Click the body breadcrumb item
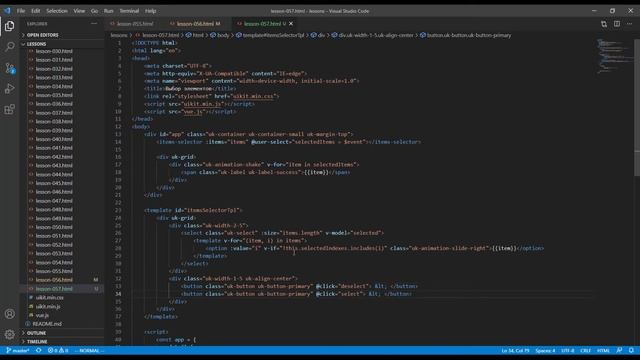640x360 pixels. pyautogui.click(x=223, y=36)
